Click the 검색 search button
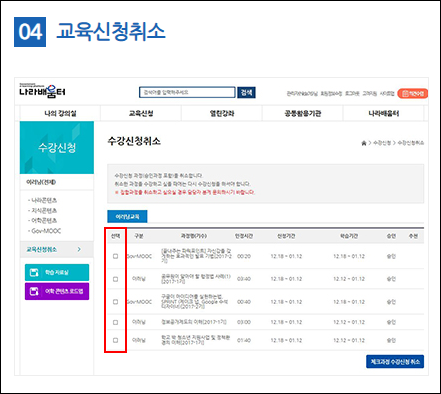441x394 pixels. click(246, 92)
